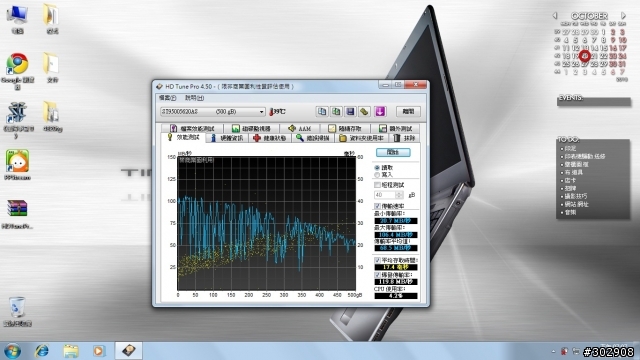
Task: Toggle the Access time (平均存取時間) checkbox
Action: click(377, 260)
